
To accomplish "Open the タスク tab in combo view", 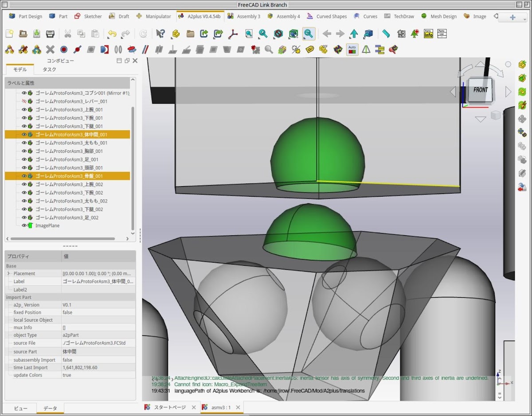I will coord(50,70).
